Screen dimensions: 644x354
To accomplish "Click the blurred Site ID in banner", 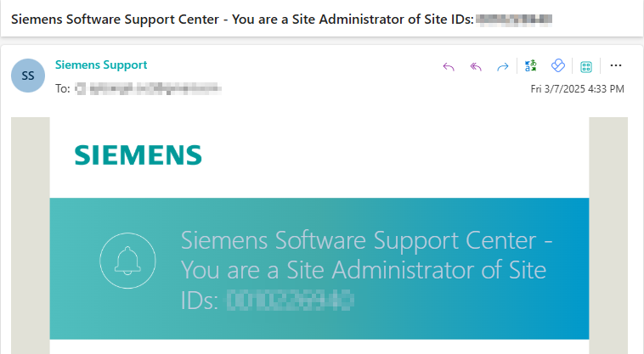I will [290, 300].
